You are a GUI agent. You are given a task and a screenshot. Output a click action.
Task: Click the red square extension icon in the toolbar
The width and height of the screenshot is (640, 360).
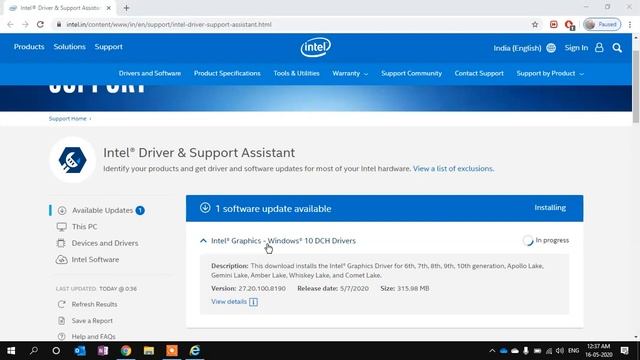(x=553, y=24)
